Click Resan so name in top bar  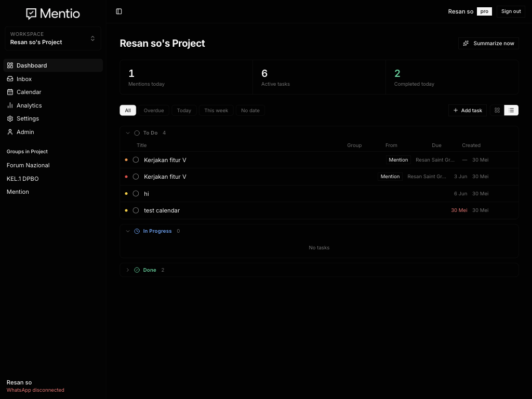pyautogui.click(x=461, y=11)
